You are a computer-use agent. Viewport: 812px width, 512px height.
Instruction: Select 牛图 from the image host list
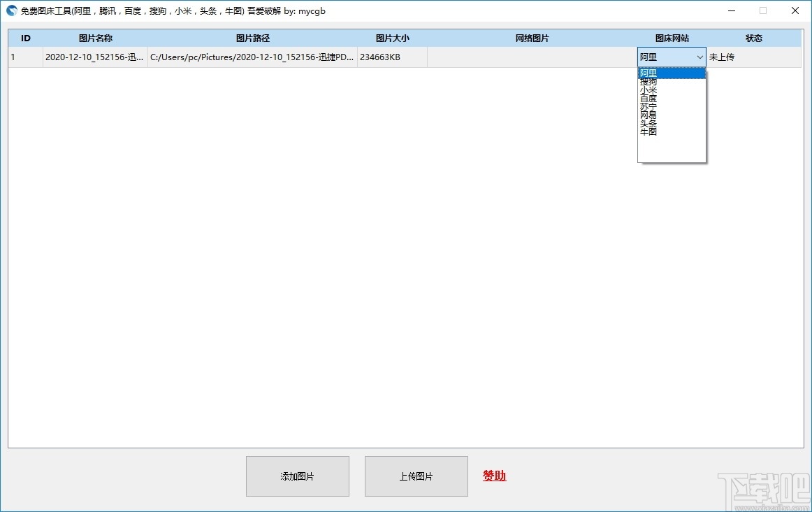tap(648, 131)
